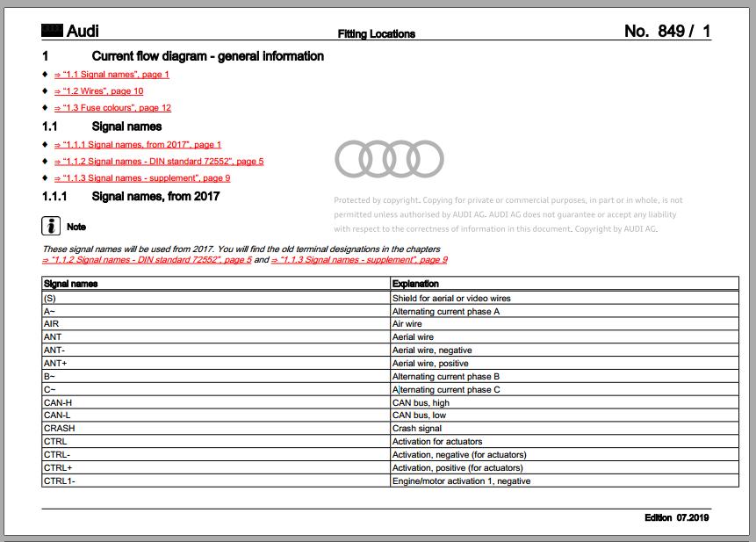This screenshot has width=756, height=542.
Task: Select the 'Air wire' explanation cell
Action: tap(565, 324)
